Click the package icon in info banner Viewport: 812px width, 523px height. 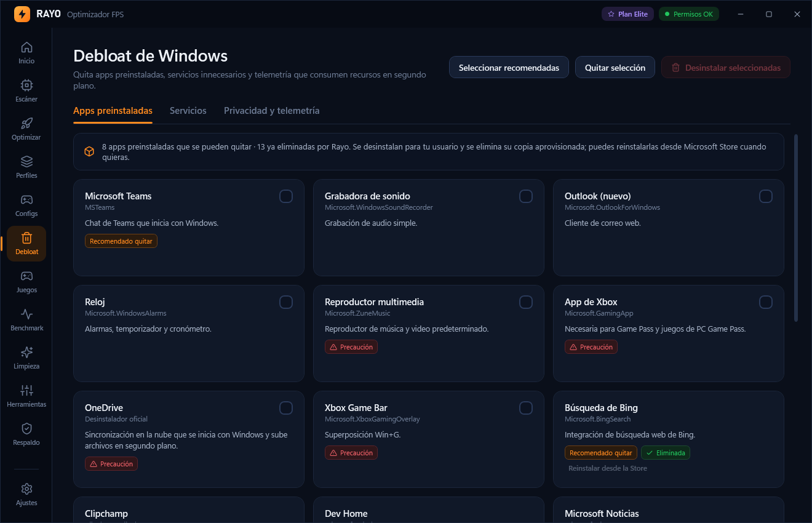click(x=89, y=151)
